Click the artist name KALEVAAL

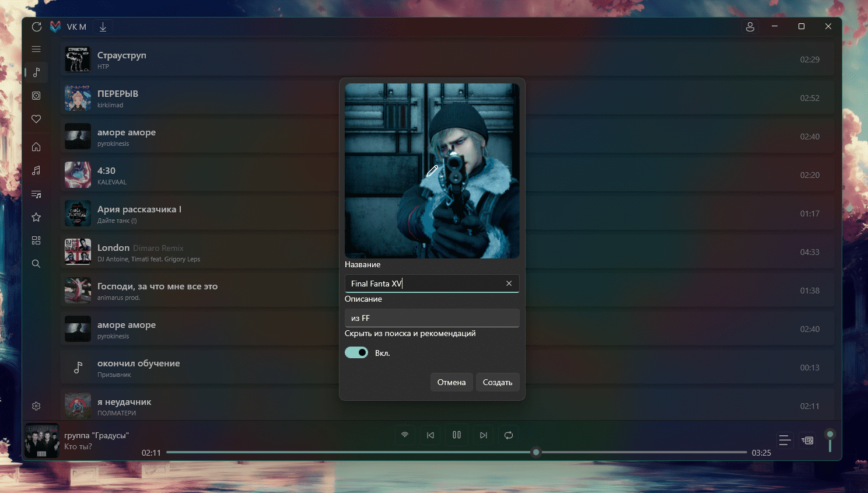(112, 183)
